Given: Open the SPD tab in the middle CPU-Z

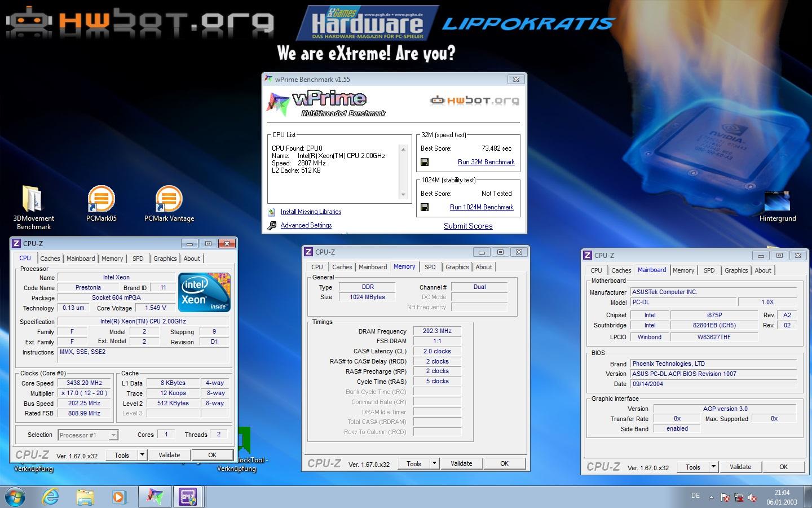Looking at the screenshot, I should [430, 267].
